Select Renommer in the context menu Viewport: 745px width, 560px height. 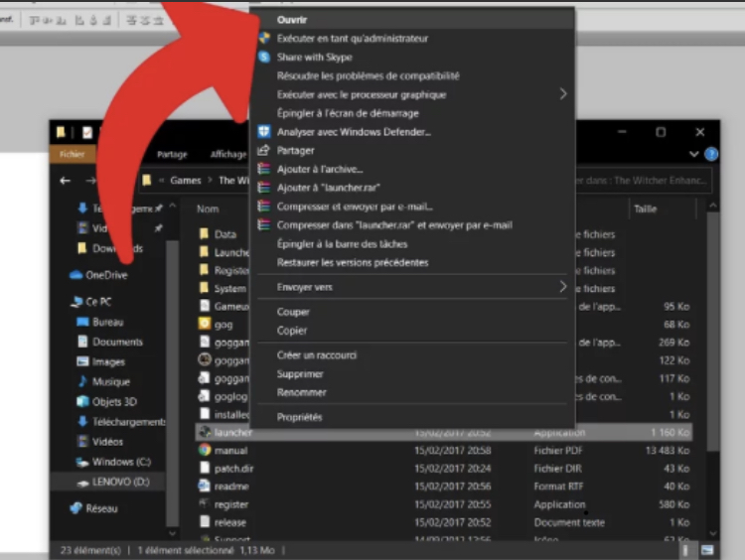pos(302,392)
